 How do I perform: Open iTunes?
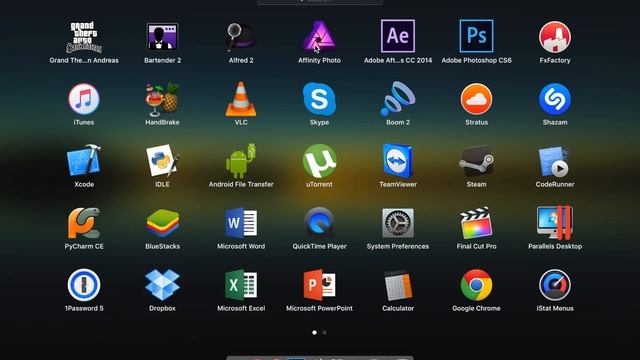[84, 99]
